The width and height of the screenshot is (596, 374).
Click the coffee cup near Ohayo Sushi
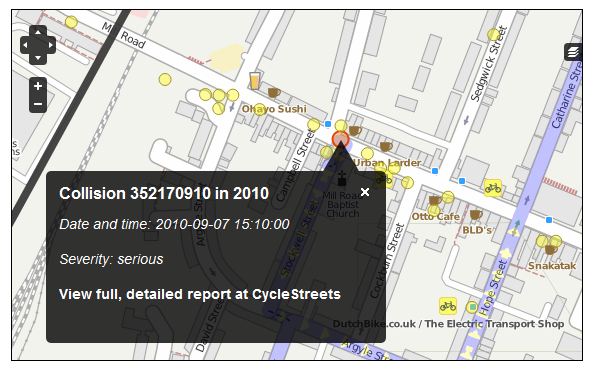[274, 92]
